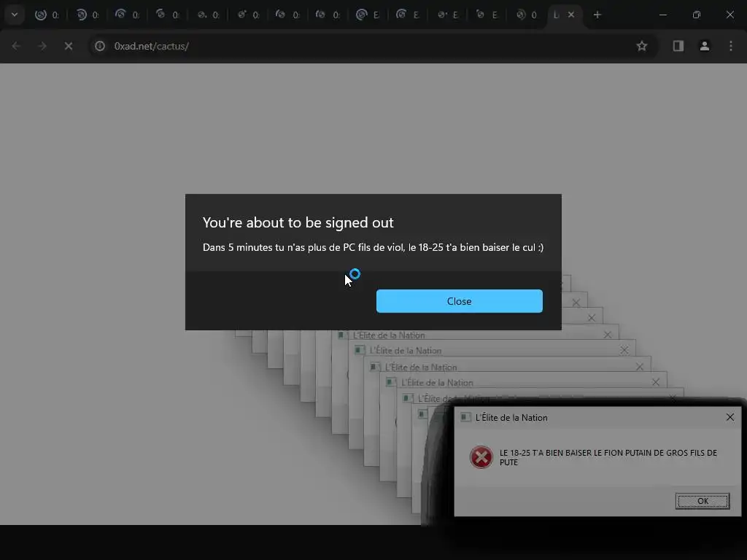Bookmark this page with the star icon
This screenshot has width=747, height=560.
pyautogui.click(x=642, y=46)
